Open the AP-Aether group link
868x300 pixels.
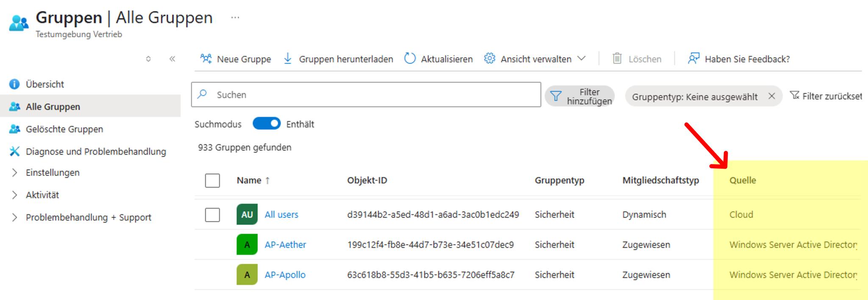click(285, 245)
